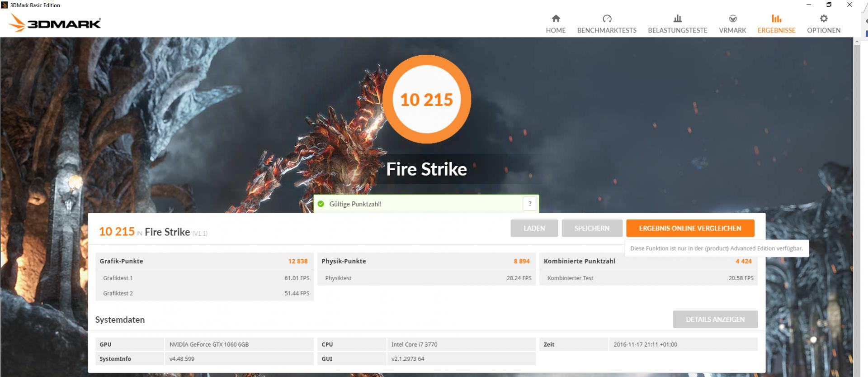
Task: Click the Grafiktest 2 row label
Action: point(118,293)
